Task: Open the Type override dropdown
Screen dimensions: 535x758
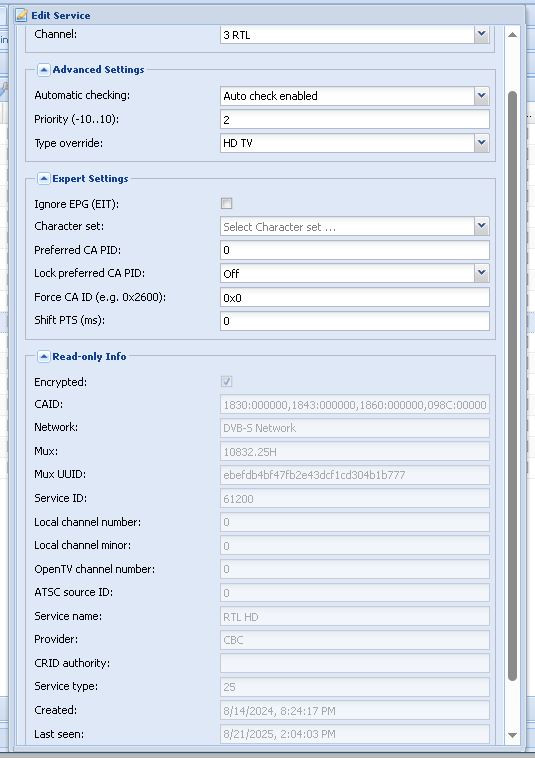Action: pyautogui.click(x=481, y=143)
